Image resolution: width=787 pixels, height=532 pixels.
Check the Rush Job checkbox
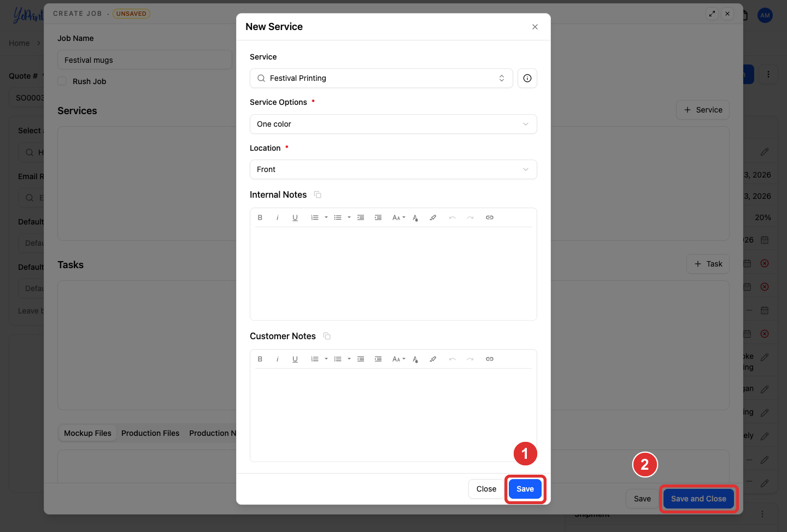tap(62, 81)
